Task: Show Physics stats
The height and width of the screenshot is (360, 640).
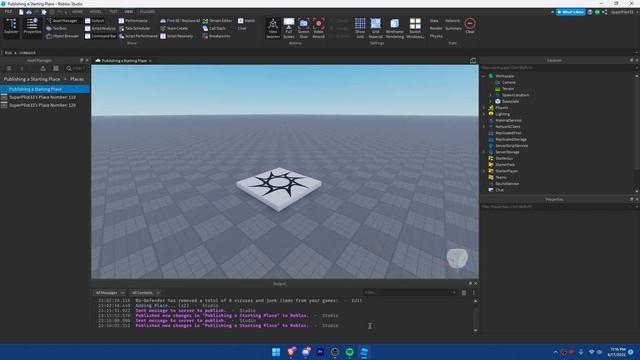Action: (x=436, y=36)
